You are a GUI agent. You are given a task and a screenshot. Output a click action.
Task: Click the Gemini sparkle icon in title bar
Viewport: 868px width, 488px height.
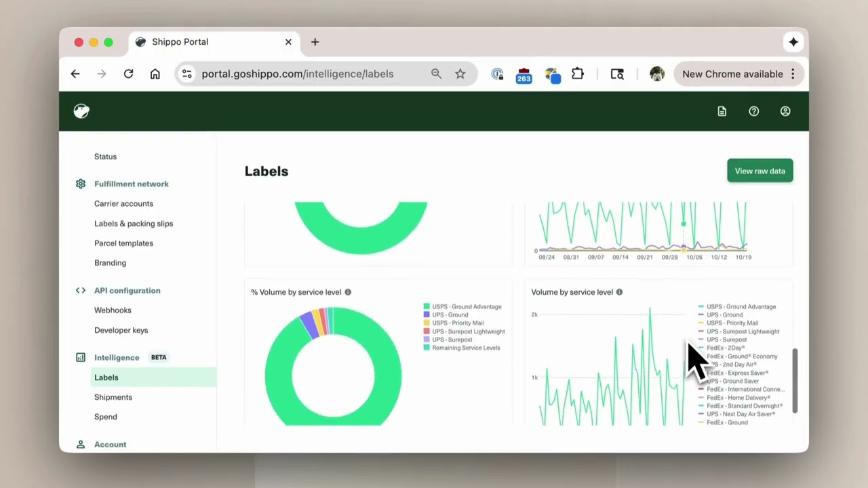[793, 42]
